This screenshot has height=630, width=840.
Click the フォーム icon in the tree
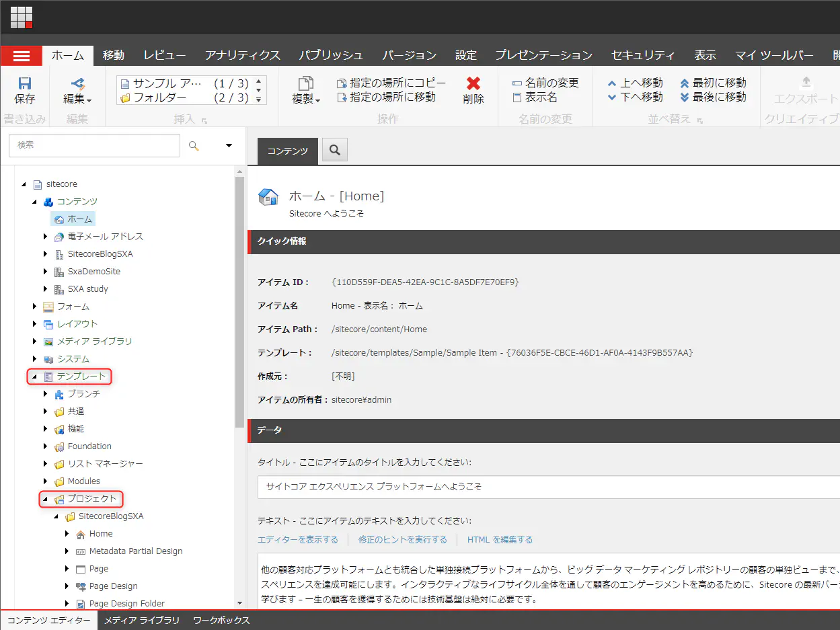pyautogui.click(x=48, y=307)
